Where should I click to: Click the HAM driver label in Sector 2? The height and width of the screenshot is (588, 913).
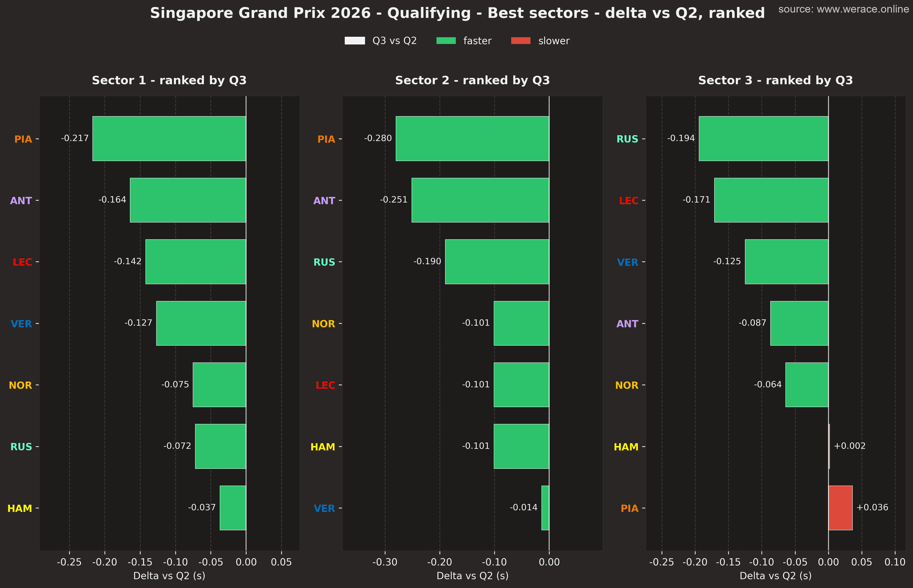click(323, 447)
